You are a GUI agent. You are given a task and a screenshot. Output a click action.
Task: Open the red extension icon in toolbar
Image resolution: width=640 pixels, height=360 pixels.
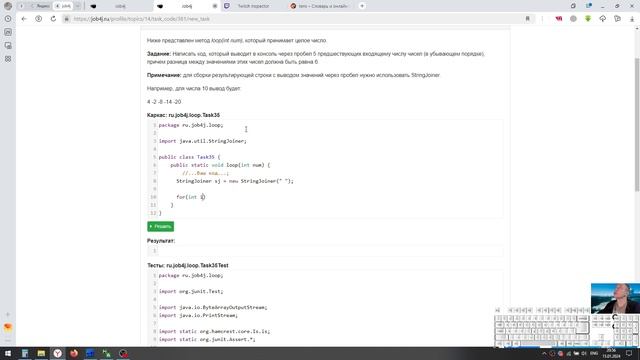click(x=558, y=19)
